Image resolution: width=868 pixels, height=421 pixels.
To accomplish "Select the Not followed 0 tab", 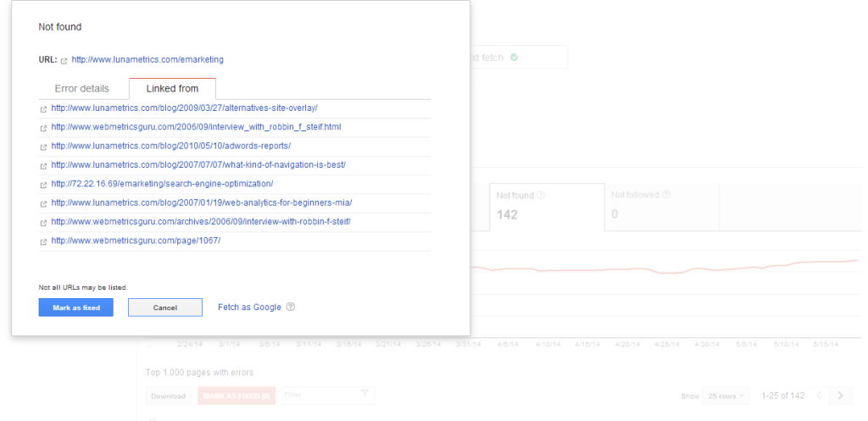I will click(661, 208).
